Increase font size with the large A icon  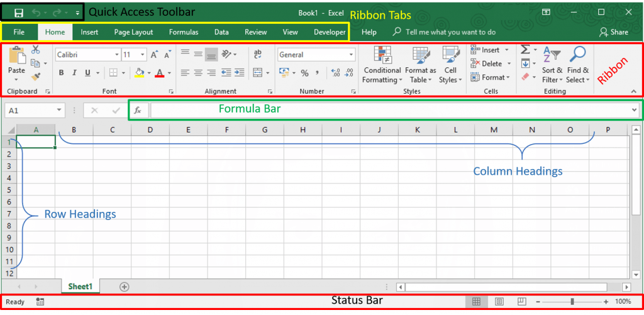pos(155,55)
